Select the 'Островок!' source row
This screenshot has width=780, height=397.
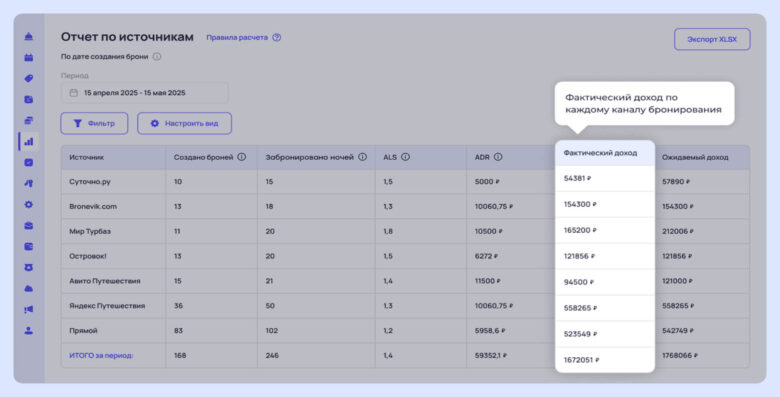[x=405, y=256]
